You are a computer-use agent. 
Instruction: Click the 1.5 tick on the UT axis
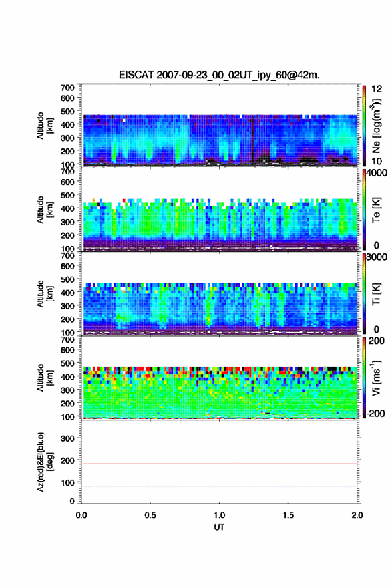pos(288,515)
